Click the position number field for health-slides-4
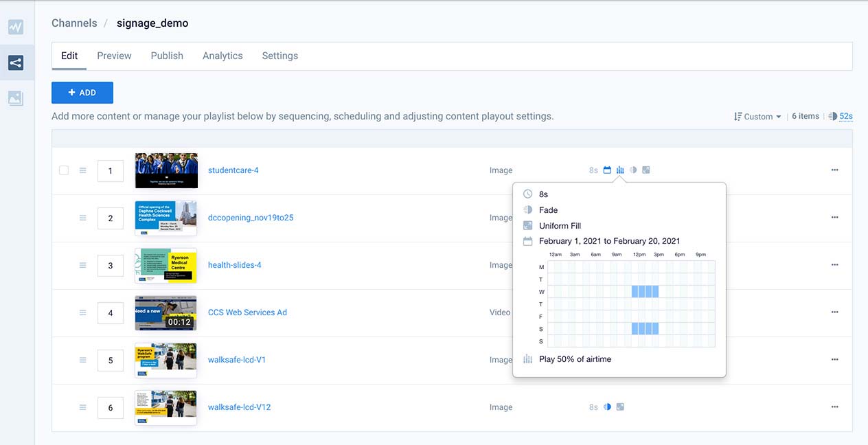The image size is (868, 445). pyautogui.click(x=111, y=265)
